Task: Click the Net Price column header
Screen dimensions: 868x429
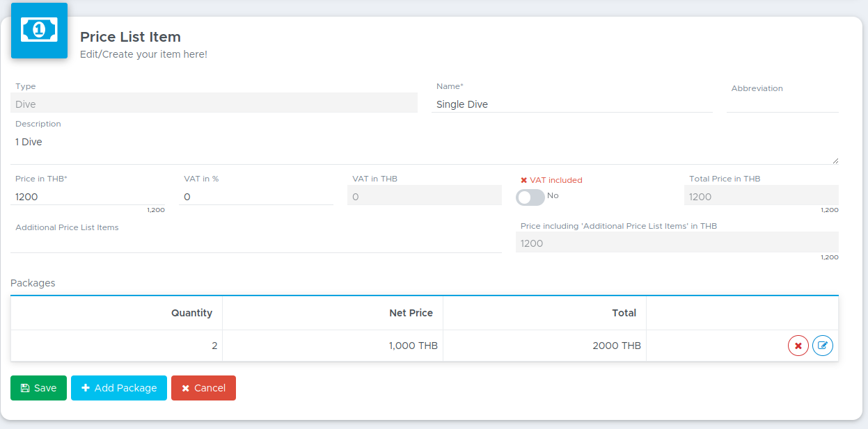Action: point(333,313)
